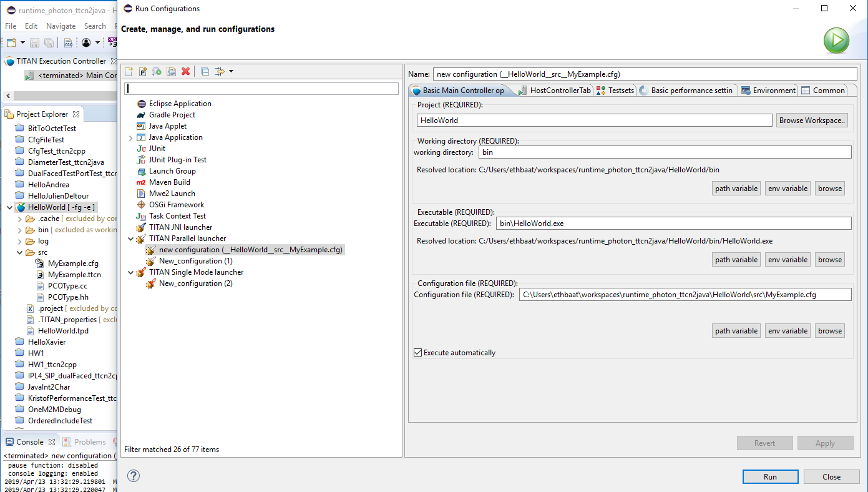The height and width of the screenshot is (492, 868).
Task: Click the Executable text field
Action: point(674,224)
